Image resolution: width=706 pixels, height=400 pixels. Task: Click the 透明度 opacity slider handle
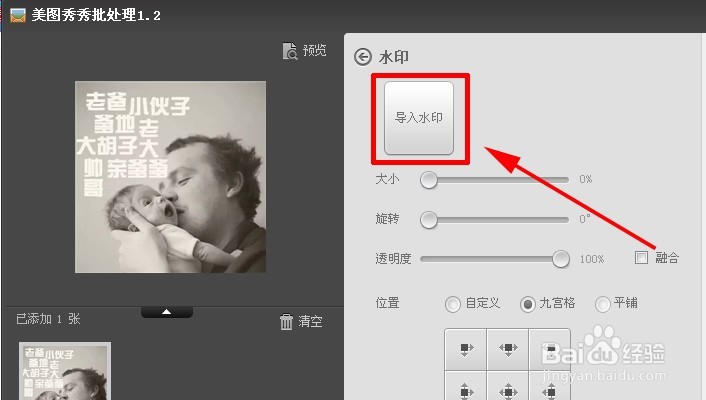561,259
